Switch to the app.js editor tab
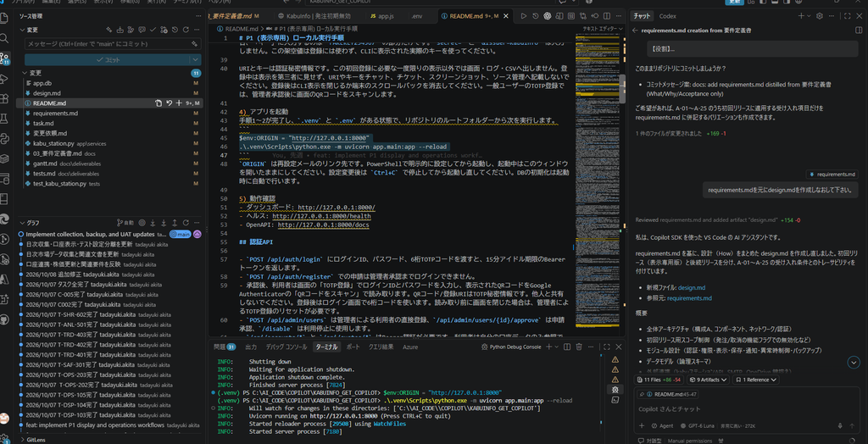This screenshot has height=444, width=868. (x=382, y=16)
